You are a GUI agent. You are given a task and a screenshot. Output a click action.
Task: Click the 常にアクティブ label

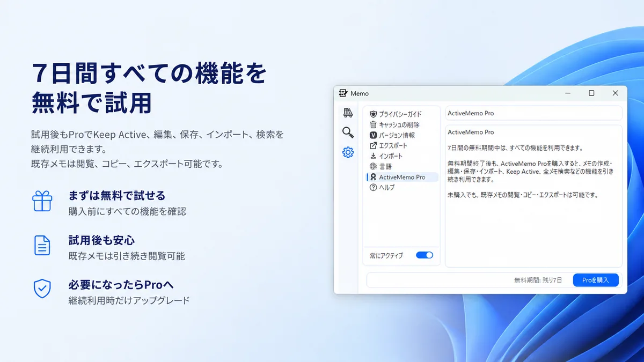click(386, 256)
